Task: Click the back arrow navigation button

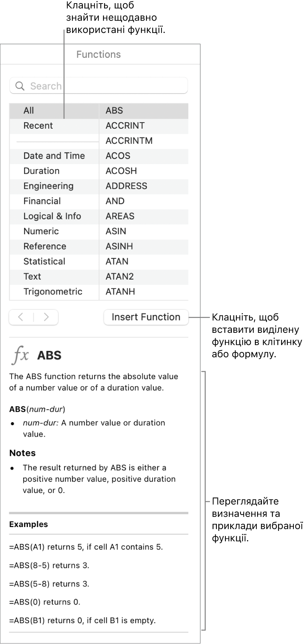Action: click(x=21, y=317)
